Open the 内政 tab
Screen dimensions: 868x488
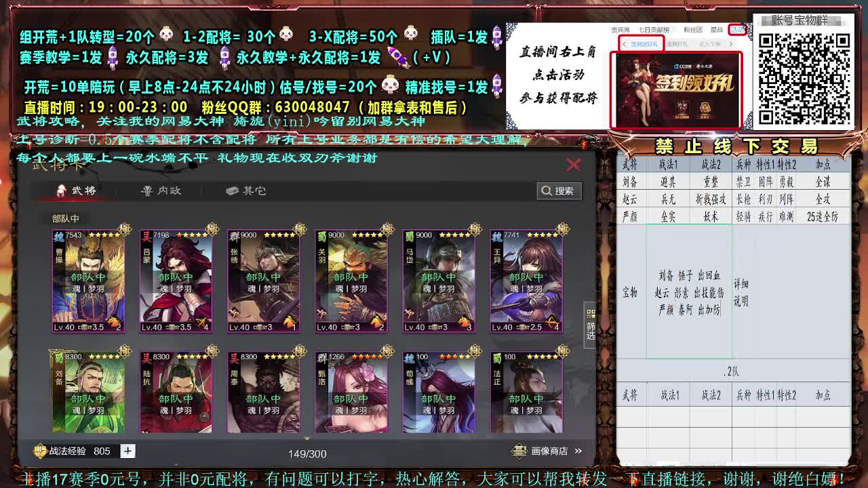(161, 190)
